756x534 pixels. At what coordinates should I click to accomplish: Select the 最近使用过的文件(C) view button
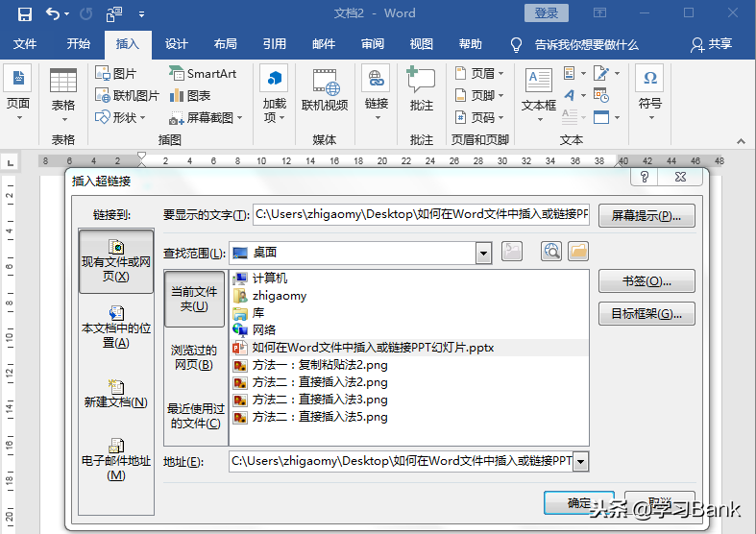tap(195, 416)
